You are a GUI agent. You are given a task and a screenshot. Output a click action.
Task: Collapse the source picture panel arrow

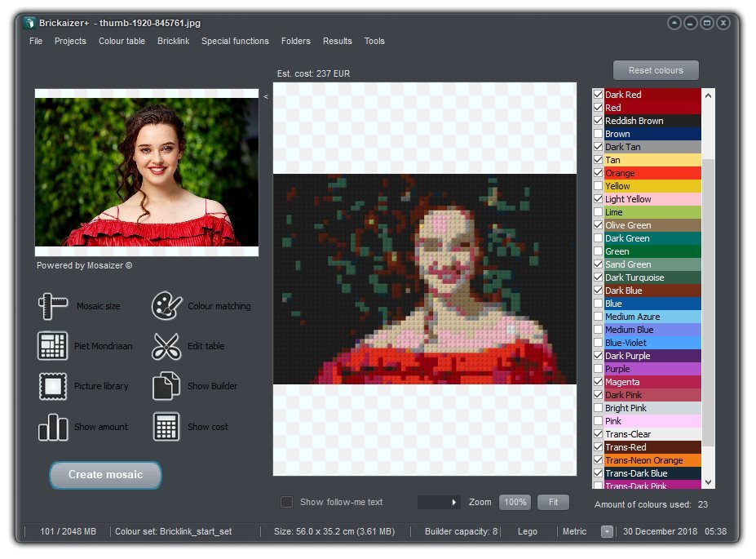(x=265, y=96)
